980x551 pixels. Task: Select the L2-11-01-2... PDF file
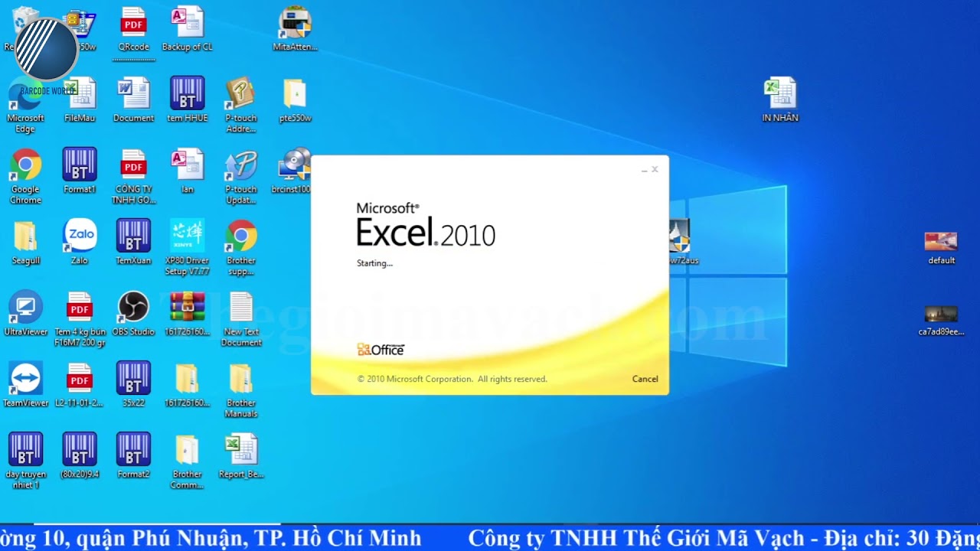tap(80, 386)
